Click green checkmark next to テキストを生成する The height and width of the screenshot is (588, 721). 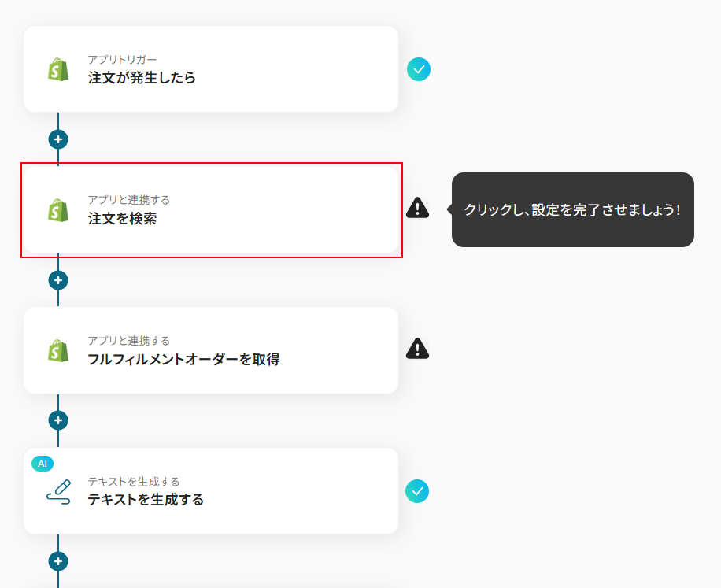click(x=417, y=491)
